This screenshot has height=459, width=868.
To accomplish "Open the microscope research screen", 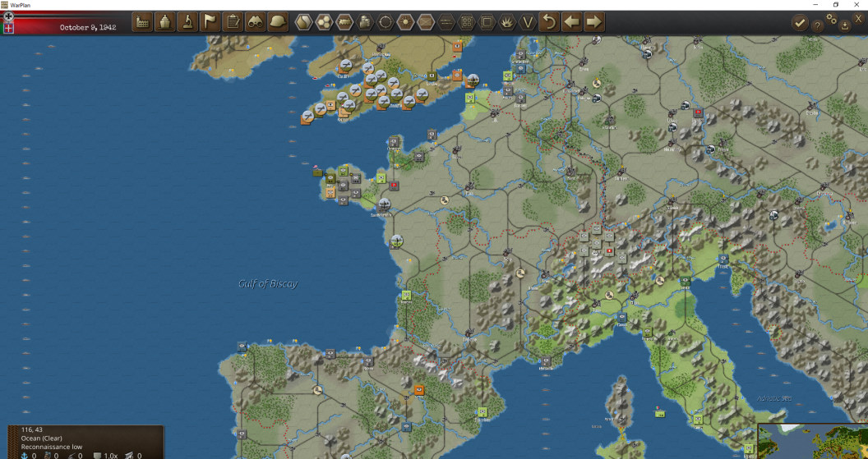I will tap(187, 22).
